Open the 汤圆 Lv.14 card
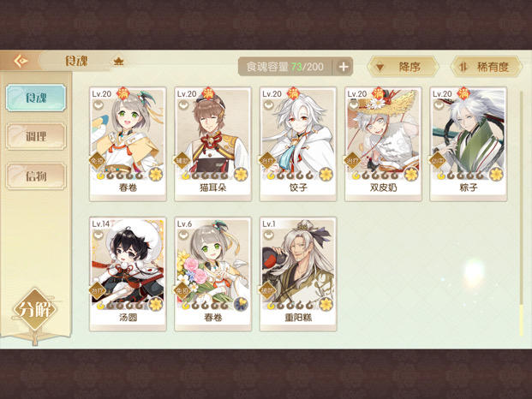Viewport: 532px width, 399px height. [128, 274]
